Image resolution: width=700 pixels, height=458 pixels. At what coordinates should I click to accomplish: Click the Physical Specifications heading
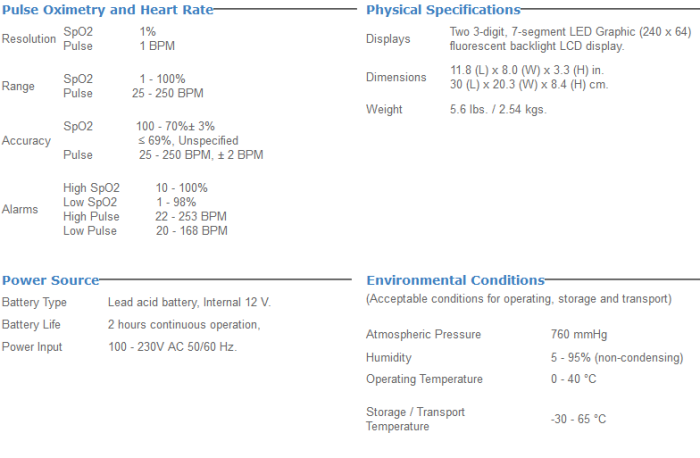pyautogui.click(x=443, y=10)
